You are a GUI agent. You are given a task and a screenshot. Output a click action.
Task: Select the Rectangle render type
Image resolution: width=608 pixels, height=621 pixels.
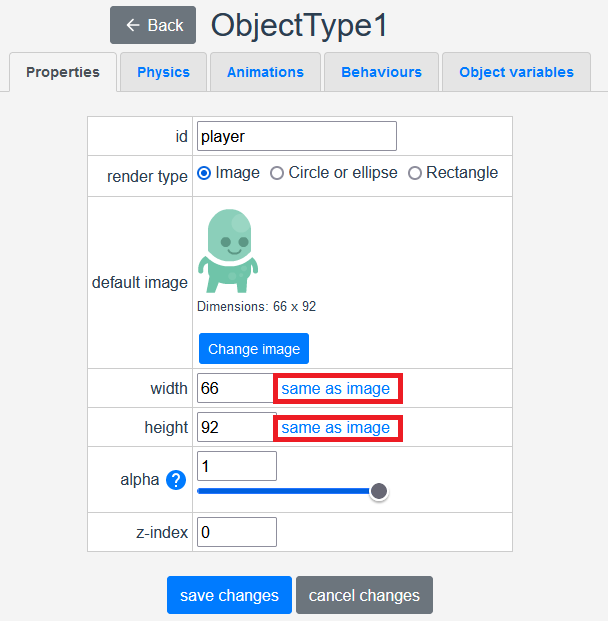point(415,173)
